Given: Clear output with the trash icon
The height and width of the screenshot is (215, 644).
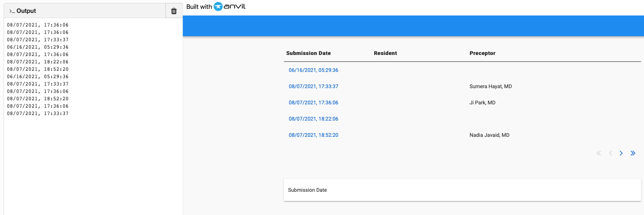Looking at the screenshot, I should 174,11.
